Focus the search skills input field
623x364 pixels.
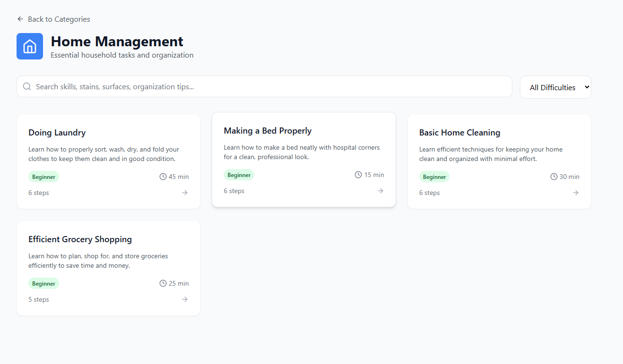click(269, 86)
